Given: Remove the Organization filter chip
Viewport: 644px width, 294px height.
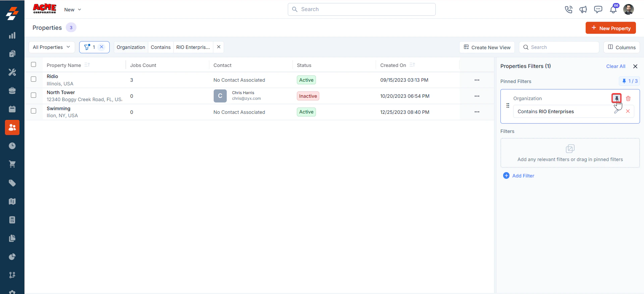Looking at the screenshot, I should 219,47.
